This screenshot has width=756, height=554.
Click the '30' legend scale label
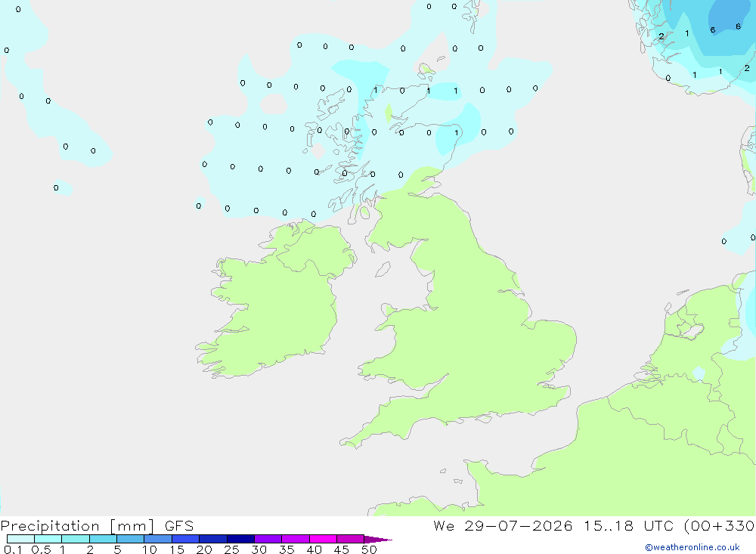(259, 549)
